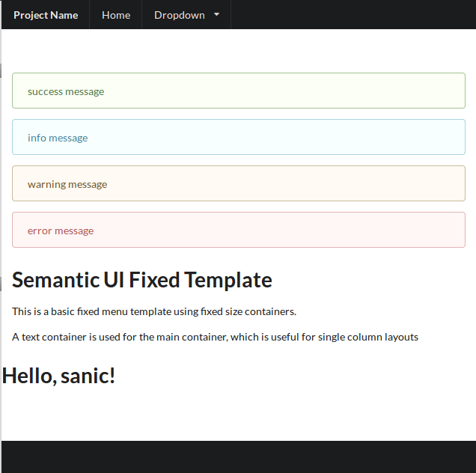Click the basic fixed menu template paragraph
Viewport: 476px width, 473px height.
(154, 311)
